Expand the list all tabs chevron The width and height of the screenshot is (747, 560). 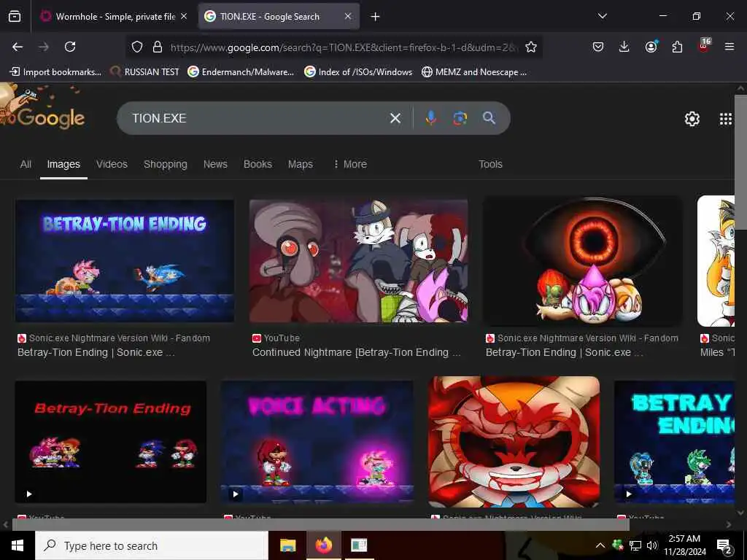pyautogui.click(x=602, y=16)
